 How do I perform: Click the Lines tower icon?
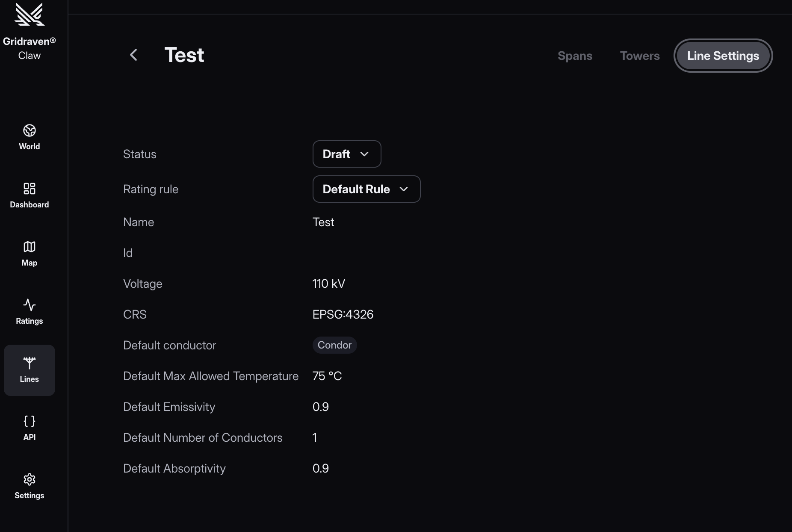click(x=30, y=363)
